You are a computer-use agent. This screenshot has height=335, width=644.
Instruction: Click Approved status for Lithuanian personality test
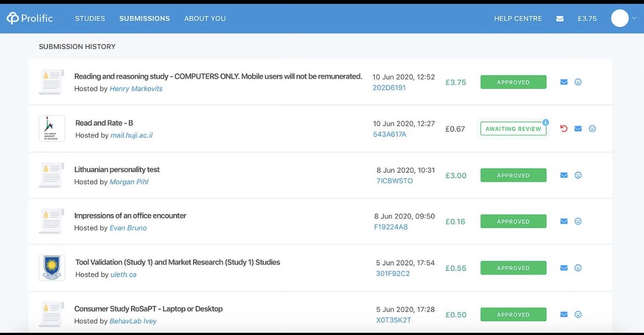pos(514,175)
